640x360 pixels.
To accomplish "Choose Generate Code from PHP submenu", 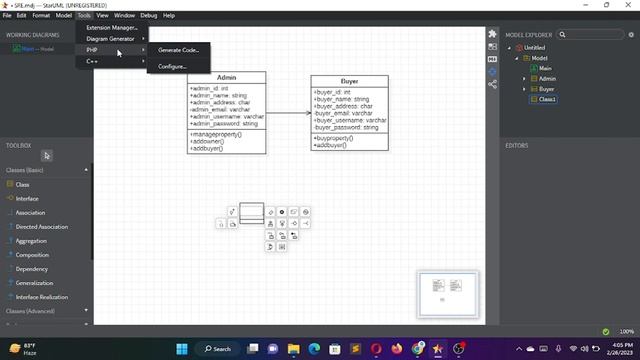I will [179, 50].
